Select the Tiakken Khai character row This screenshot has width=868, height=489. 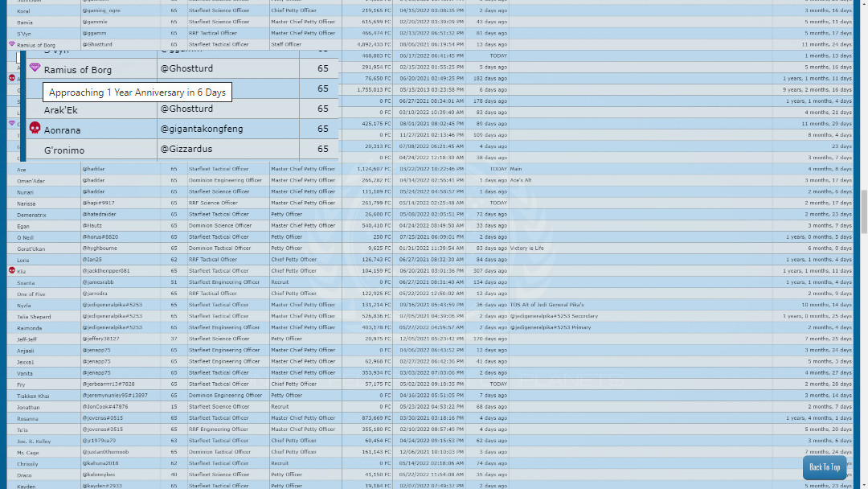pyautogui.click(x=33, y=396)
